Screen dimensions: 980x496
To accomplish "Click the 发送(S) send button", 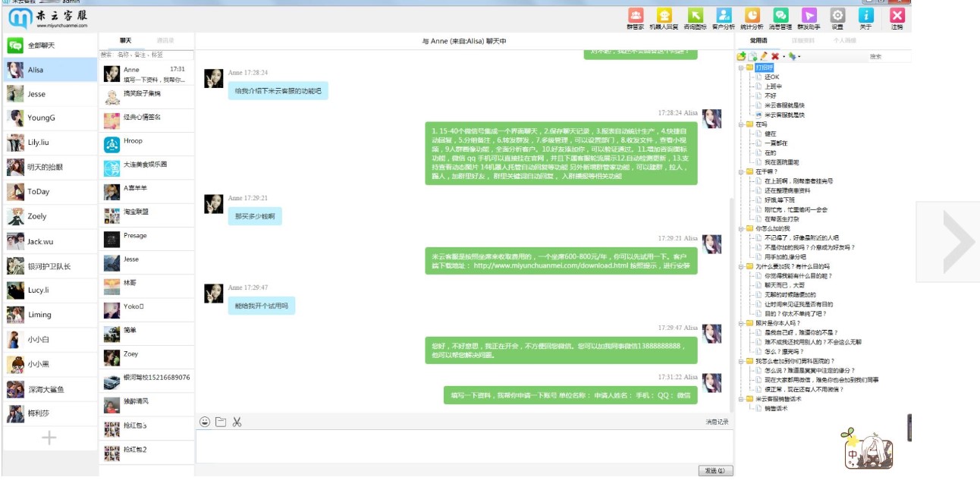I will coord(715,471).
